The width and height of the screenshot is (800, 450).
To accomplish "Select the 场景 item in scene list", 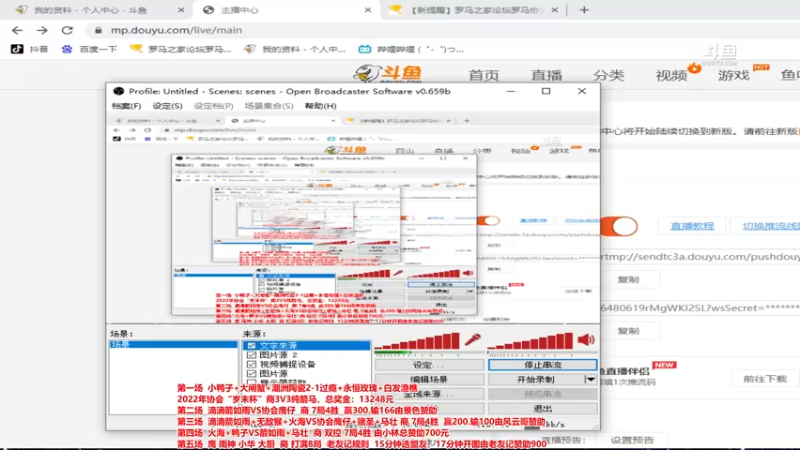I will click(x=173, y=344).
